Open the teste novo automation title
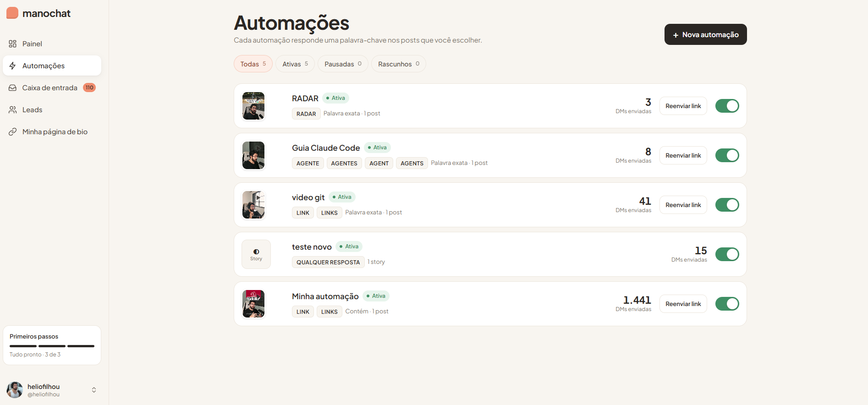Image resolution: width=868 pixels, height=405 pixels. pyautogui.click(x=312, y=247)
